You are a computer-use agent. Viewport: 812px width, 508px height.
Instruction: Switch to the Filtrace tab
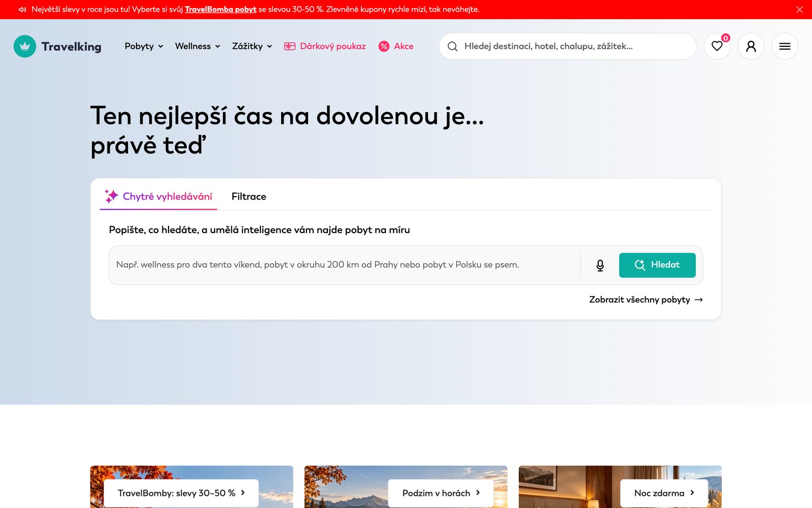click(x=249, y=197)
